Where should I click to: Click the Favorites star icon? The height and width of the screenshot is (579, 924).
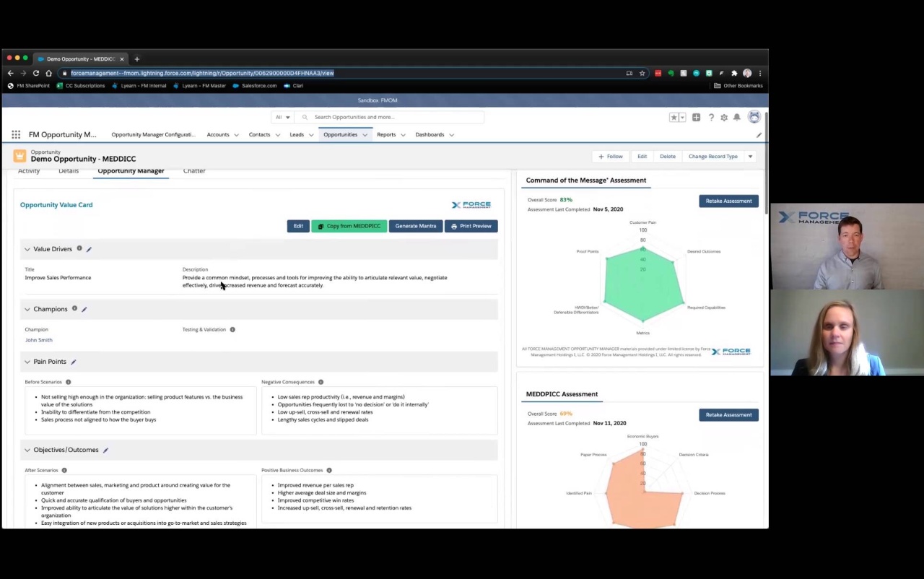pos(674,117)
